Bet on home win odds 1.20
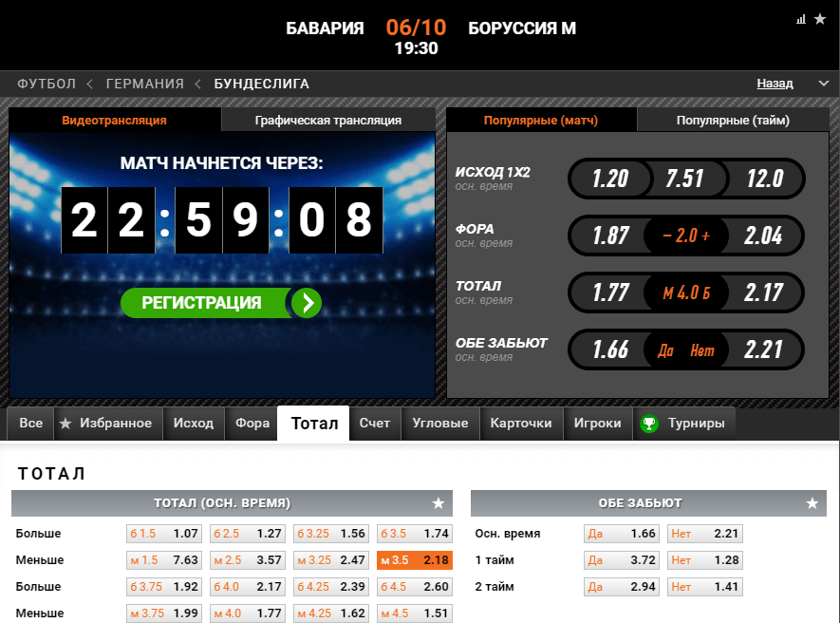This screenshot has height=623, width=840. [610, 179]
